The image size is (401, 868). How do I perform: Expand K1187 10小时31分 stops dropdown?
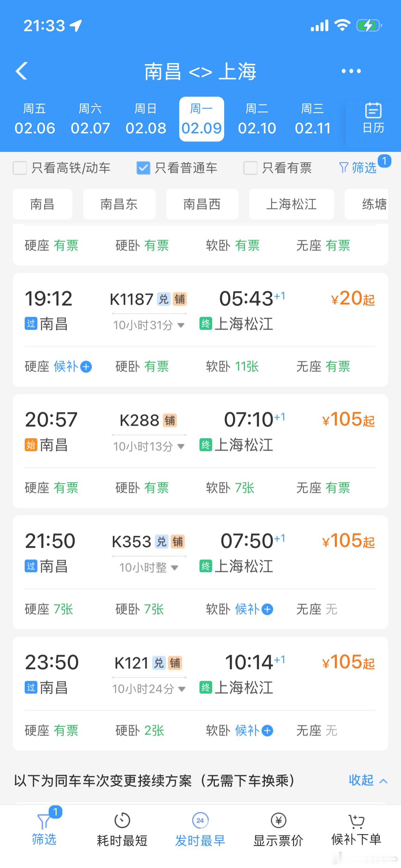point(181,325)
